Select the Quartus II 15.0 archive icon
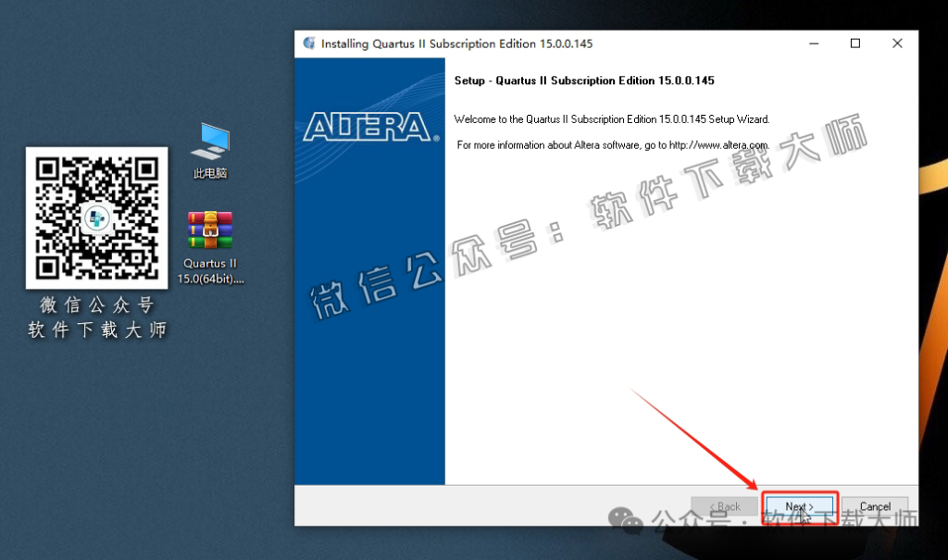The height and width of the screenshot is (560, 948). pyautogui.click(x=210, y=245)
